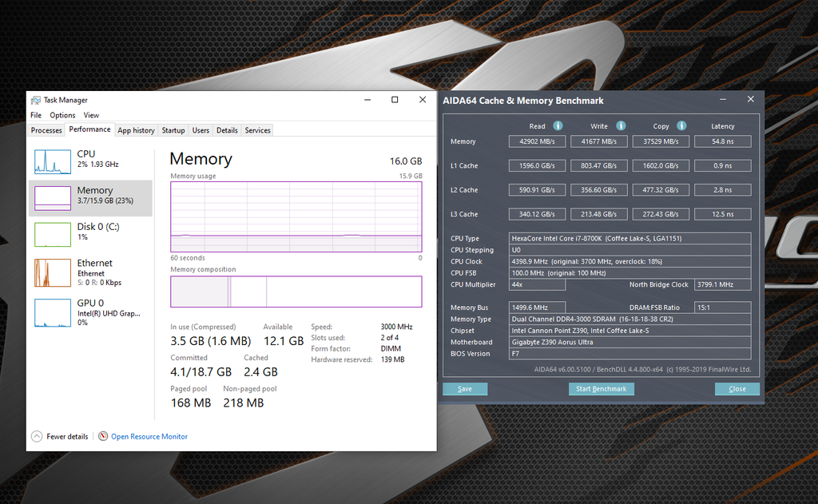The image size is (818, 504).
Task: Click the Memory Bus 1499.6 MHz field
Action: (x=537, y=308)
